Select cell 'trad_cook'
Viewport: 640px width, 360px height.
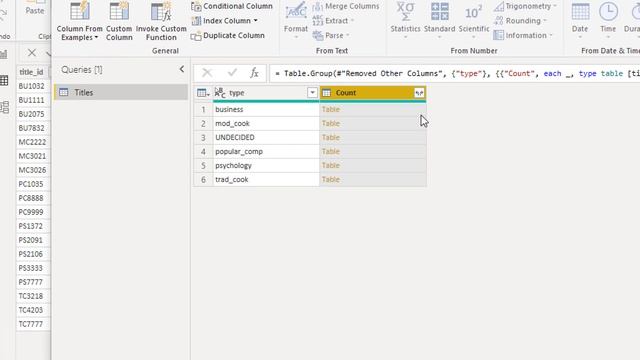pos(266,180)
